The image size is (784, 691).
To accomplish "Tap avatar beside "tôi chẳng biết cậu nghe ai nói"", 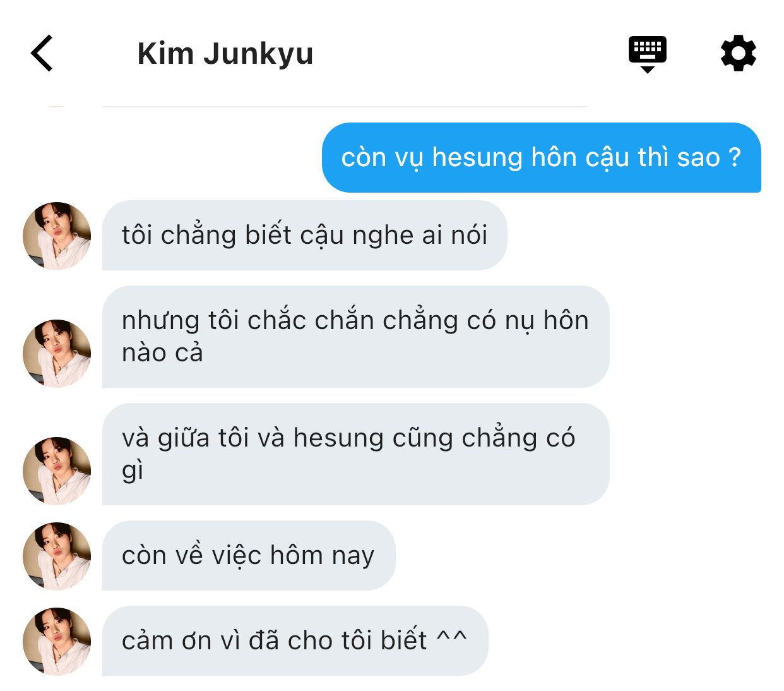I will [x=57, y=236].
